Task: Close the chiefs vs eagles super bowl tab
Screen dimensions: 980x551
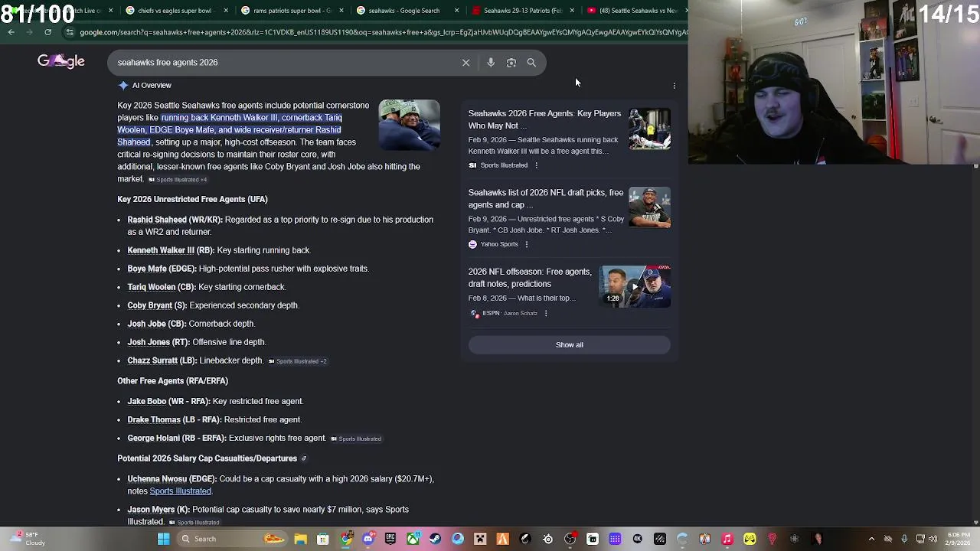Action: (x=226, y=11)
